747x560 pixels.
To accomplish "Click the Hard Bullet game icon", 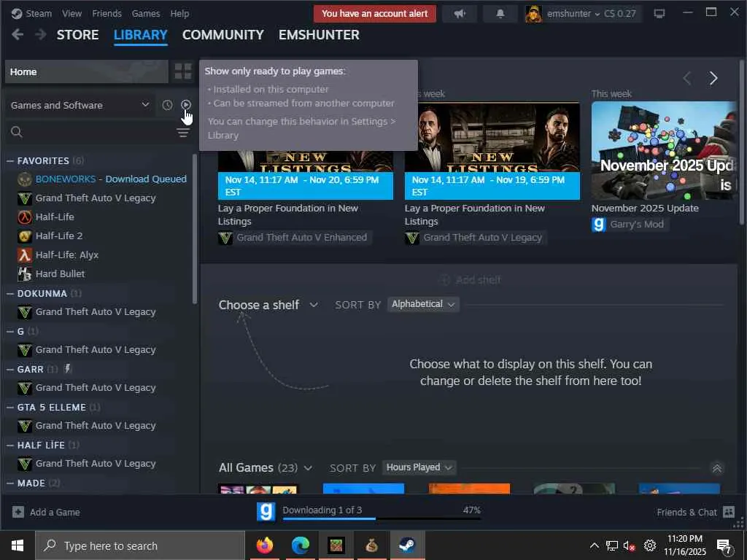I will (x=25, y=274).
